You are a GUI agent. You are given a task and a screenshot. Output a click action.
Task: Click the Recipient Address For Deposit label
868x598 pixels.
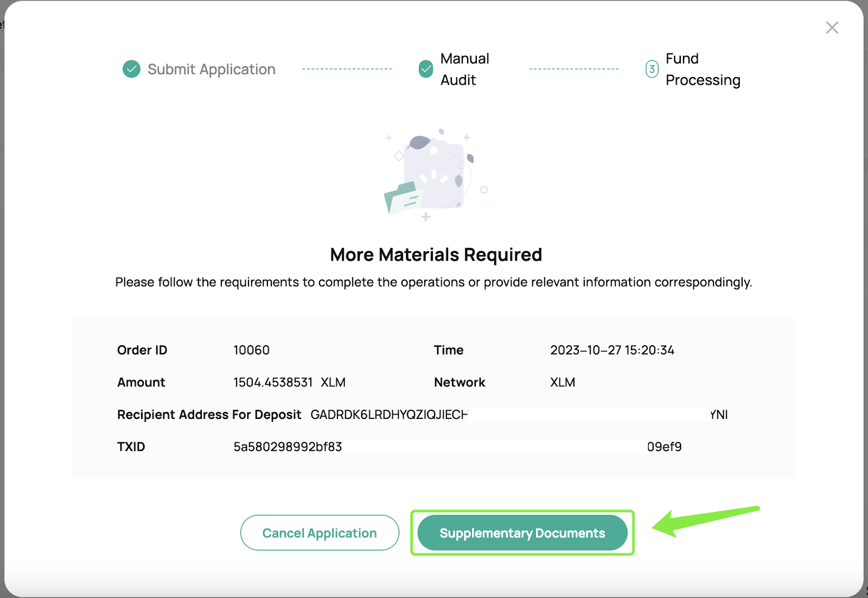coord(209,415)
